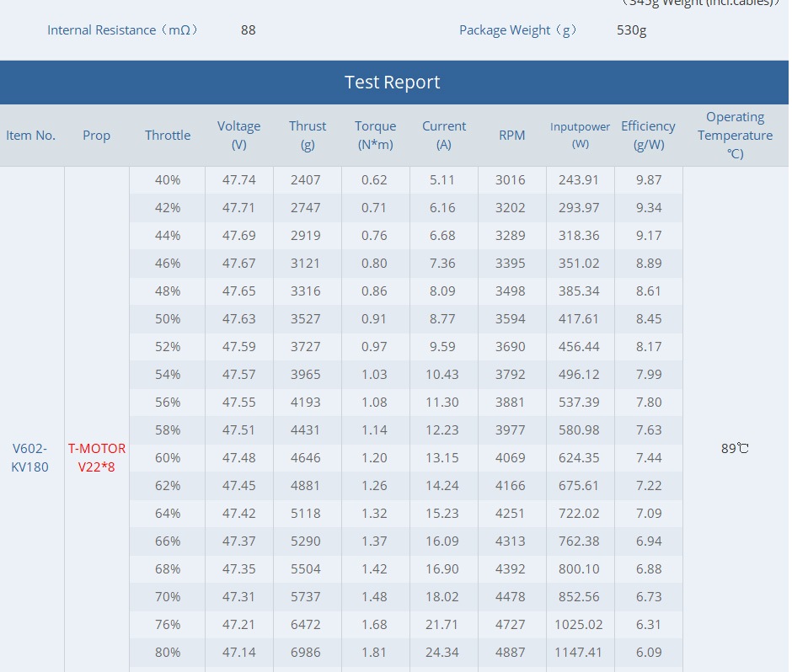
Task: Select the 6986 thrust value cell
Action: 308,653
